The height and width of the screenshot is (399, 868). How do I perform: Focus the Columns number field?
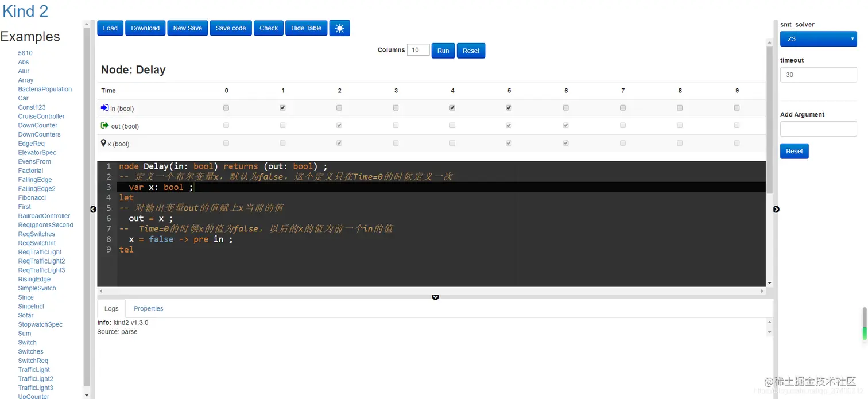(x=418, y=50)
